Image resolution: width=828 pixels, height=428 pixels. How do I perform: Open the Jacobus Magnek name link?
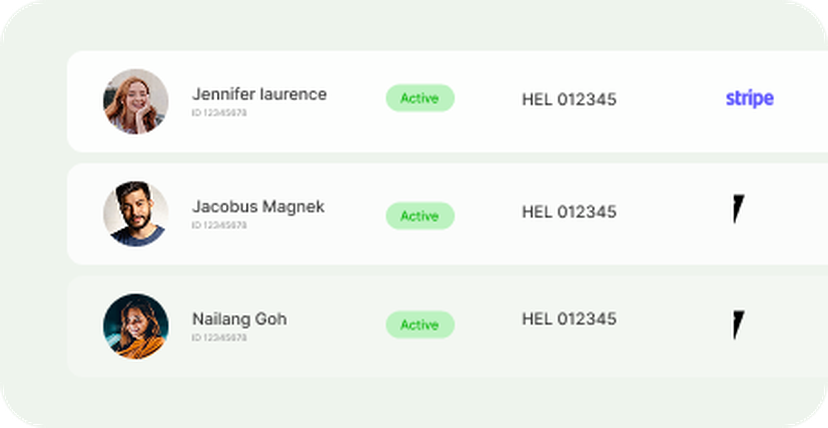pyautogui.click(x=258, y=207)
